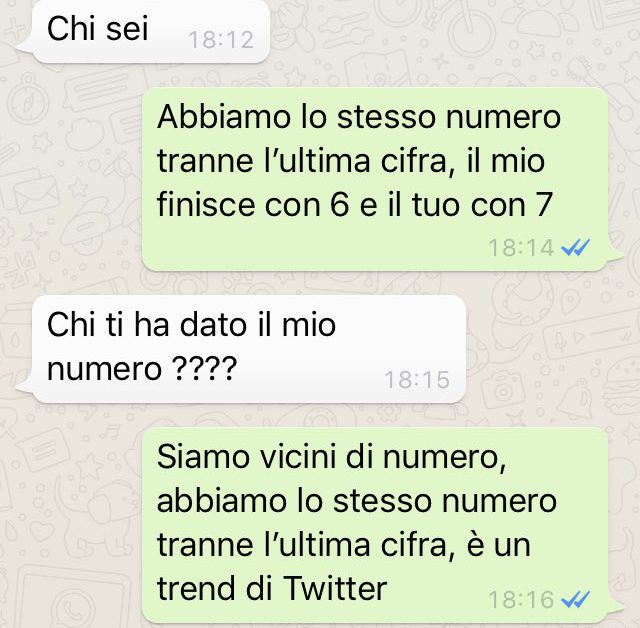
Task: Select the 'Abbiamo lo stesso numero' green bubble
Action: 382,179
